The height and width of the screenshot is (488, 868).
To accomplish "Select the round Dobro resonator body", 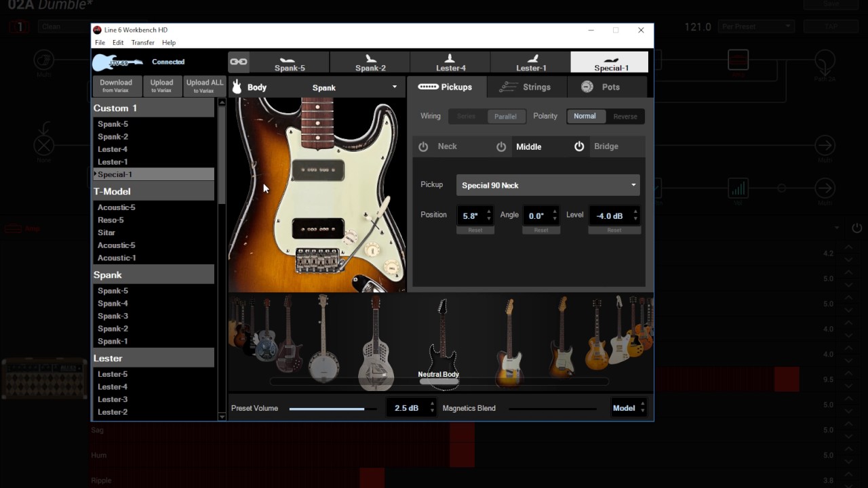I will click(x=267, y=330).
